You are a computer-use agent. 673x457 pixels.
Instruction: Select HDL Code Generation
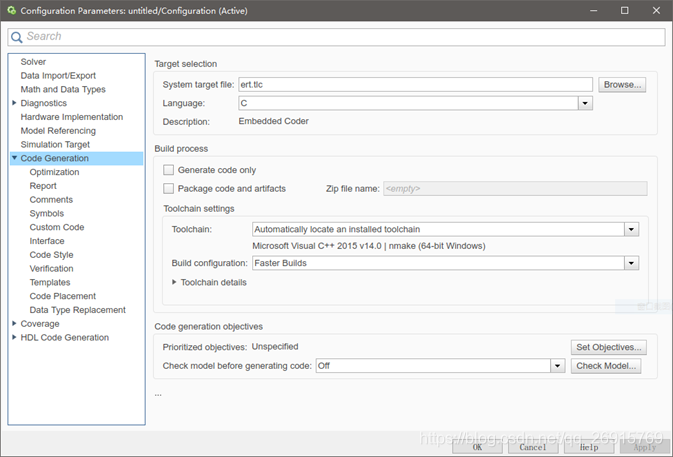point(64,337)
